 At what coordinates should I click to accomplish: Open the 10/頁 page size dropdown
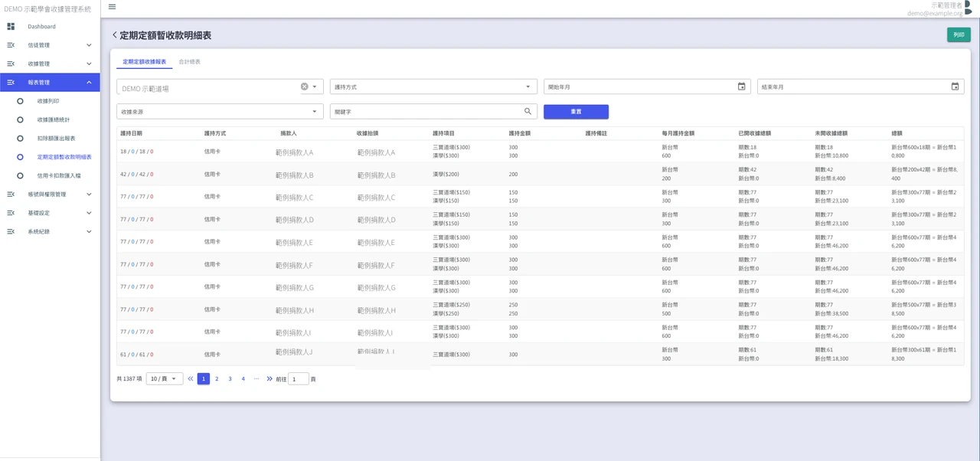coord(165,379)
